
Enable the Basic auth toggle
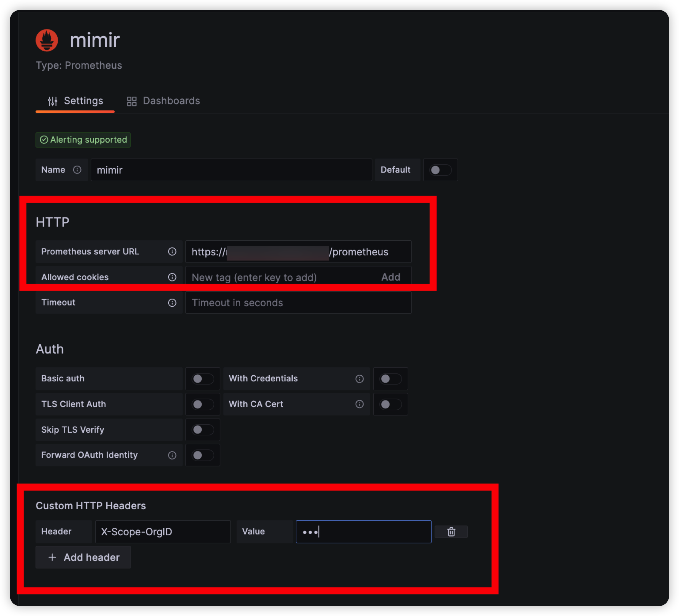[202, 379]
